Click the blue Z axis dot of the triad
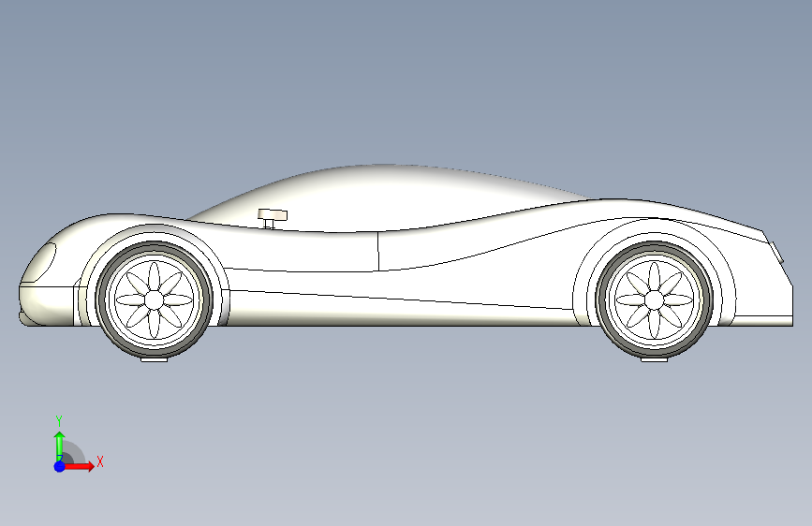812x526 pixels. pyautogui.click(x=60, y=466)
